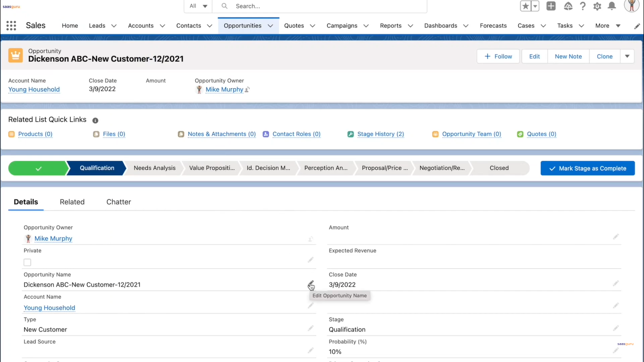Viewport: 644px width, 362px height.
Task: Edit the Amount field pencil icon
Action: pyautogui.click(x=616, y=237)
